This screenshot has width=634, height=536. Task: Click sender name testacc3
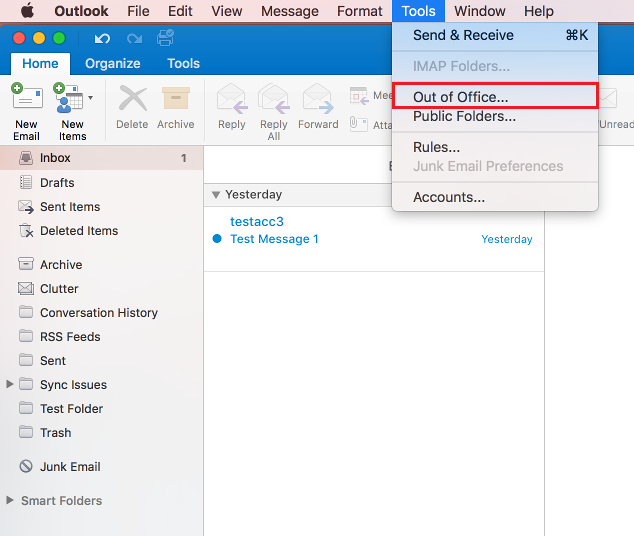[x=257, y=222]
